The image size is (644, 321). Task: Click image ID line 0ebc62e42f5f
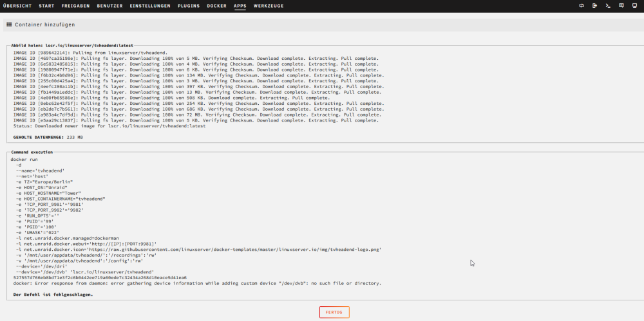point(199,104)
